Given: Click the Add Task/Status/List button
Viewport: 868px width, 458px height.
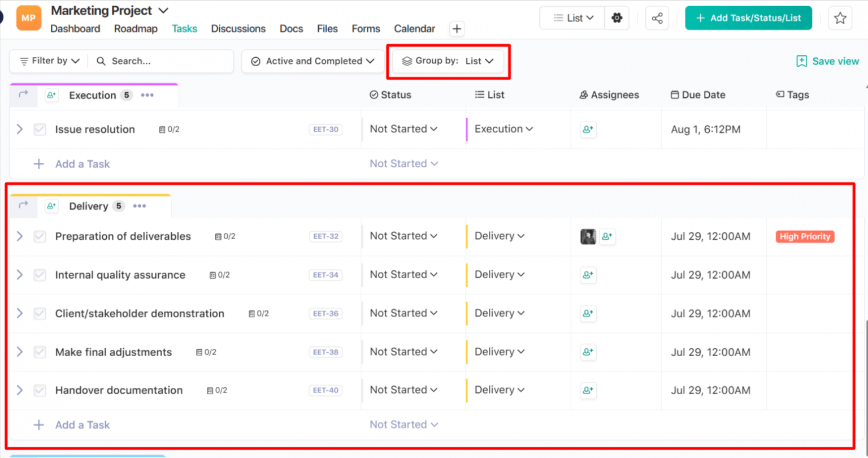Looking at the screenshot, I should pyautogui.click(x=748, y=18).
